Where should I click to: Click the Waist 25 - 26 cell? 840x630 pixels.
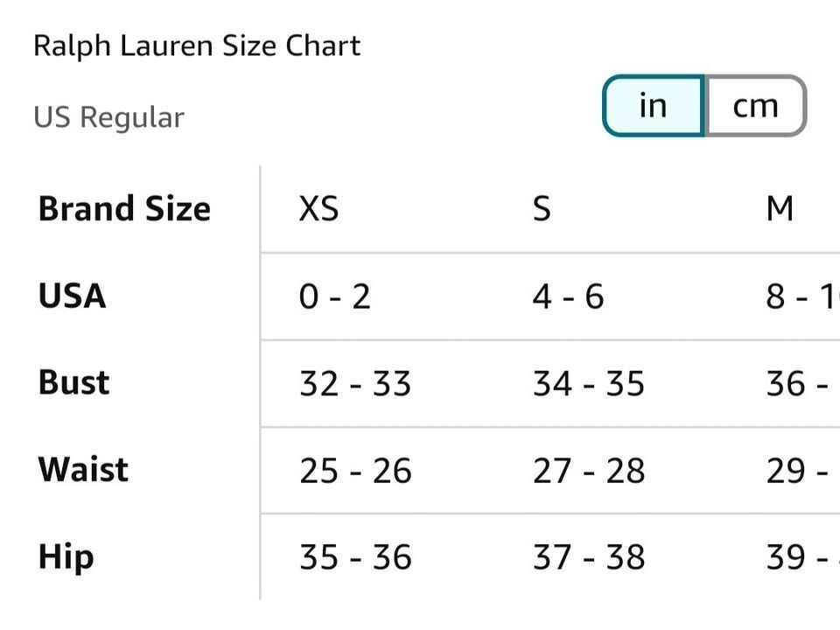(x=355, y=471)
